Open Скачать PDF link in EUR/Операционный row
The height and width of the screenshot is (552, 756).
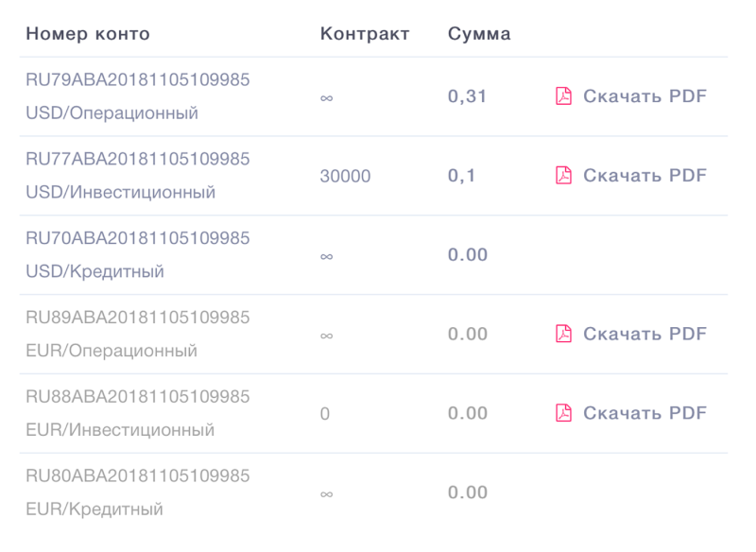pyautogui.click(x=644, y=334)
